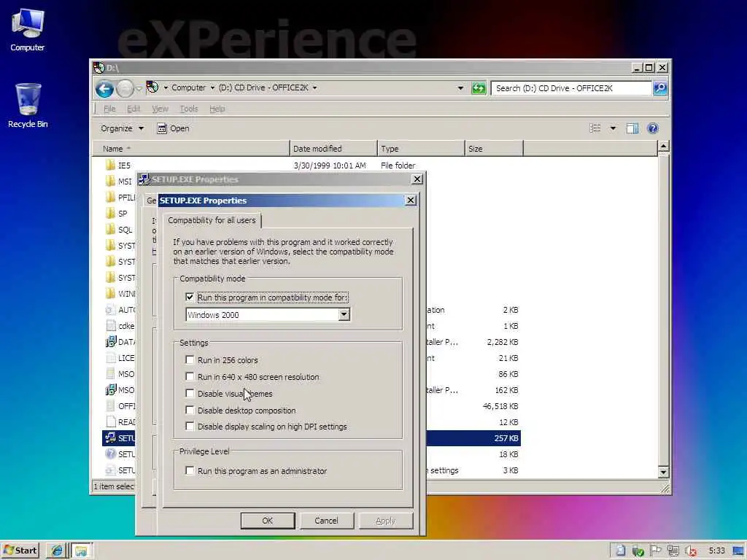Image resolution: width=747 pixels, height=560 pixels.
Task: Select the OFFICE file icon
Action: pyautogui.click(x=111, y=406)
